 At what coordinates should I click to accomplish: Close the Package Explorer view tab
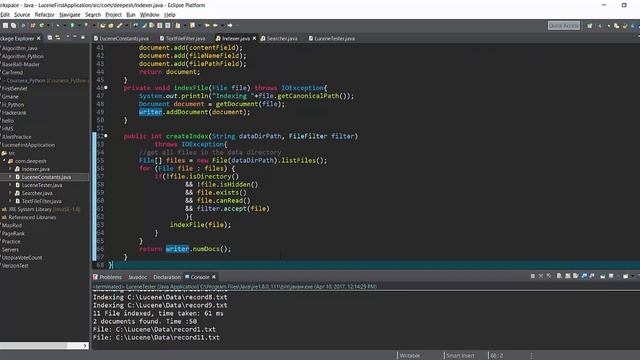(39, 38)
